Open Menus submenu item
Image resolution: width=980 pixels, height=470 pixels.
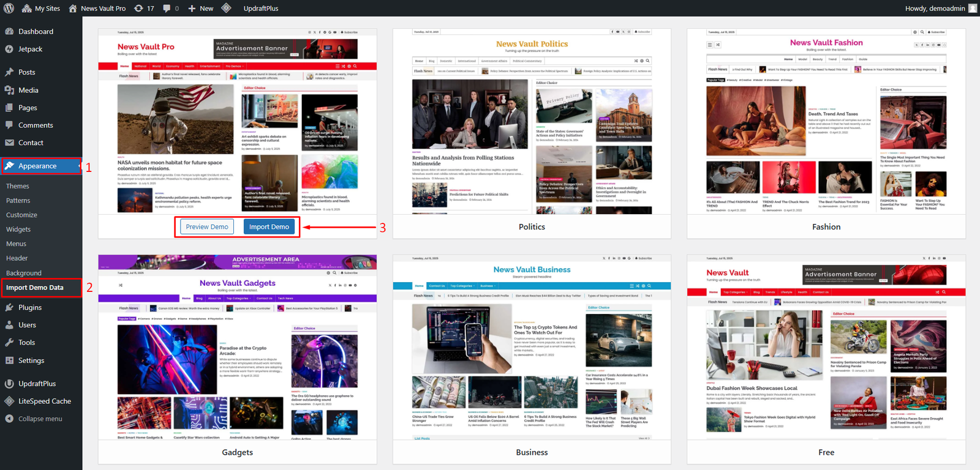(x=17, y=244)
